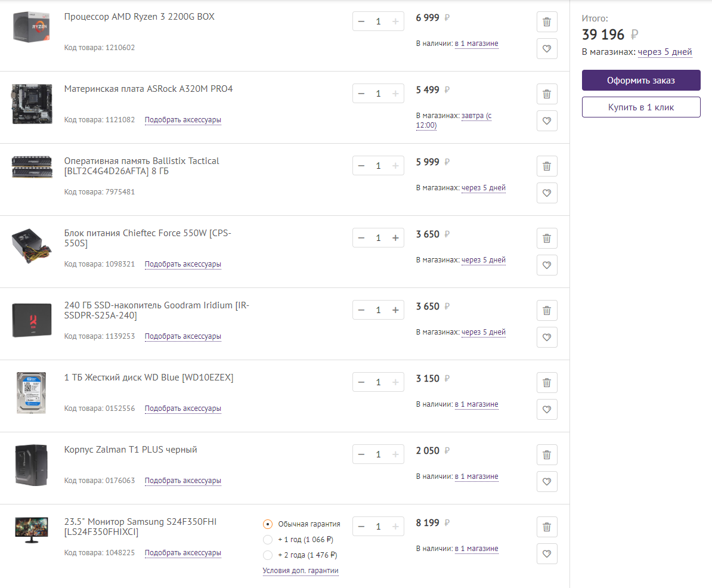712x588 pixels.
Task: Remove Zalman T1 PLUS case from cart
Action: coord(547,455)
